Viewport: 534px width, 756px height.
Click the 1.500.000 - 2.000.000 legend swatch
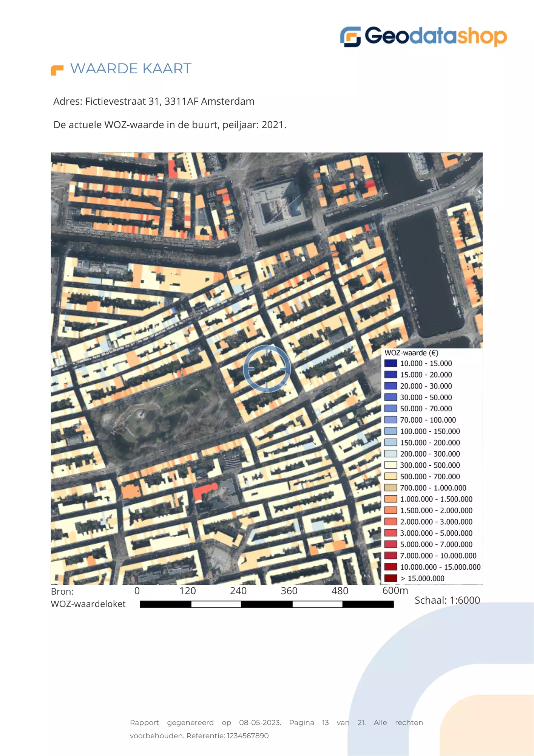(390, 510)
